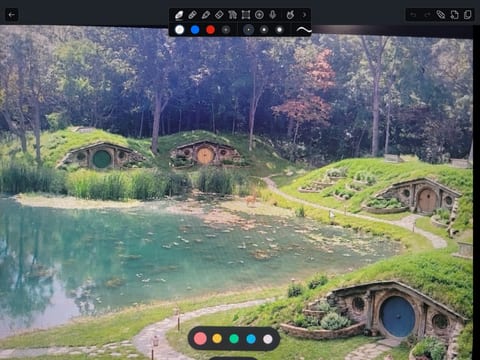Viewport: 480px width, 360px height.
Task: Choose the thinnest stroke size
Action: click(248, 30)
